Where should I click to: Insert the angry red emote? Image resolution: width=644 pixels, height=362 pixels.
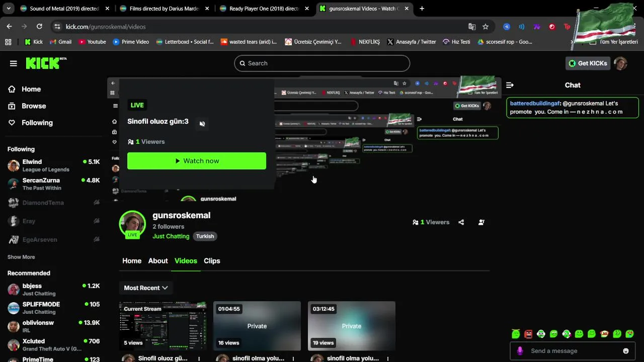coord(528,334)
